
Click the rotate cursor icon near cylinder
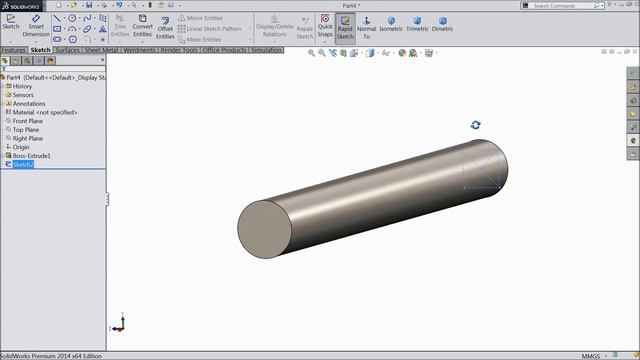coord(476,124)
